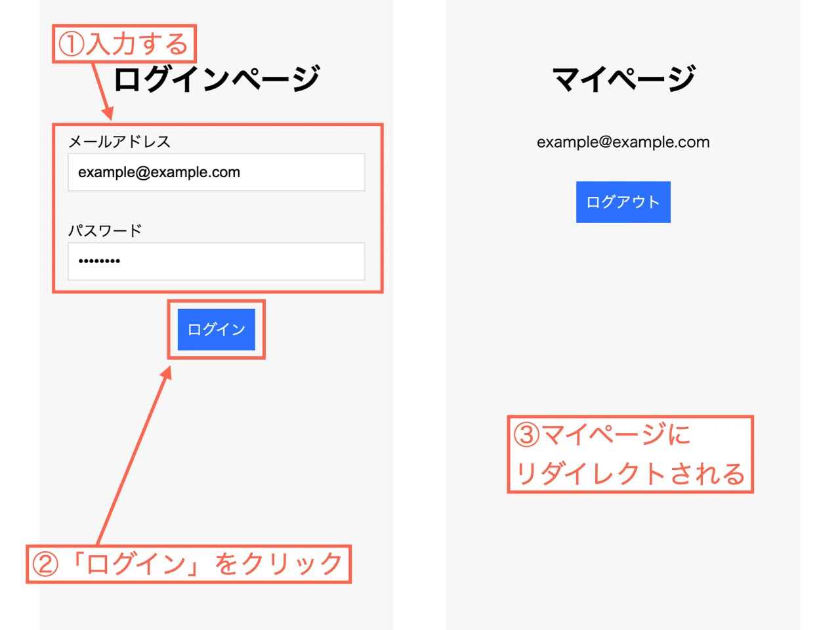Click the マイページ page heading

[x=623, y=77]
